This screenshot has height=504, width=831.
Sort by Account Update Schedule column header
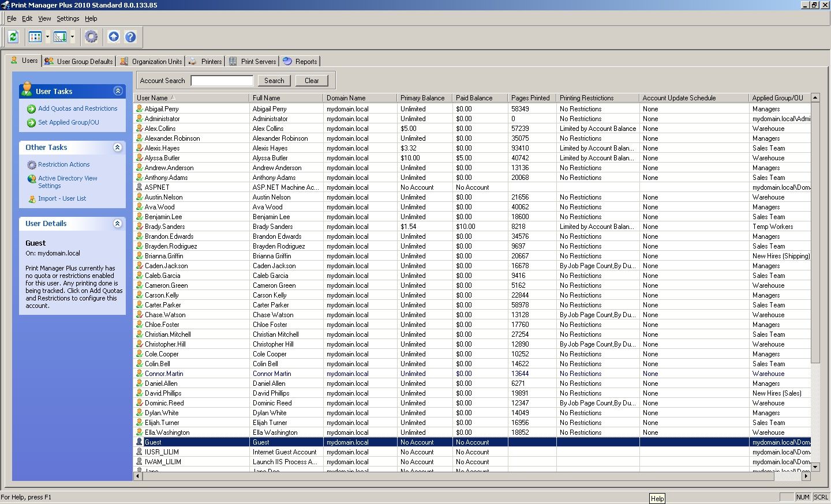point(694,98)
